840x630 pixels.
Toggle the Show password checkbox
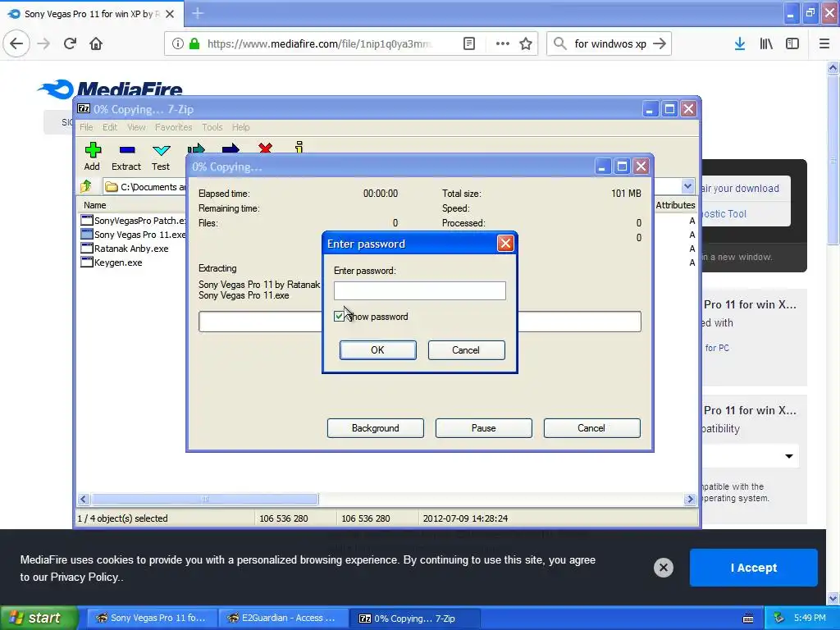(x=339, y=317)
